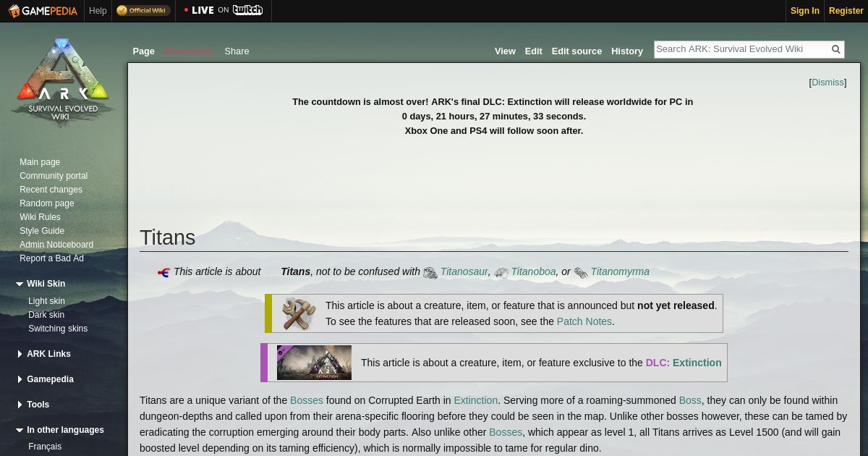Click the ARK Survival Evolved Wiki logo
Viewport: 868px width, 456px height.
62,82
